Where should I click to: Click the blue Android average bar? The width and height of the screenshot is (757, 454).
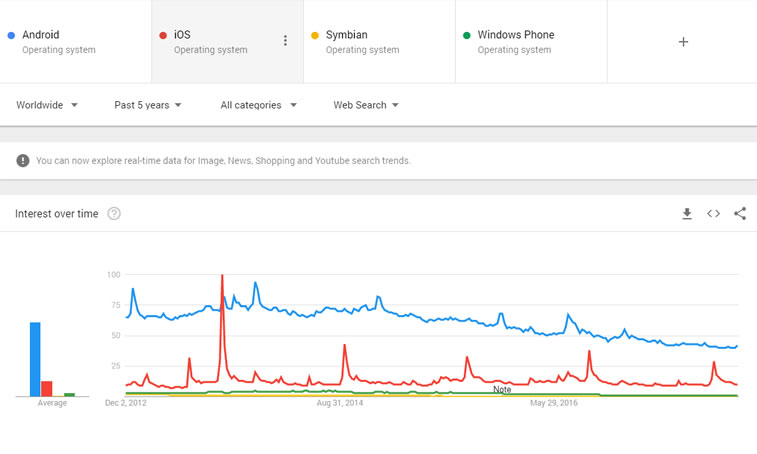(35, 359)
